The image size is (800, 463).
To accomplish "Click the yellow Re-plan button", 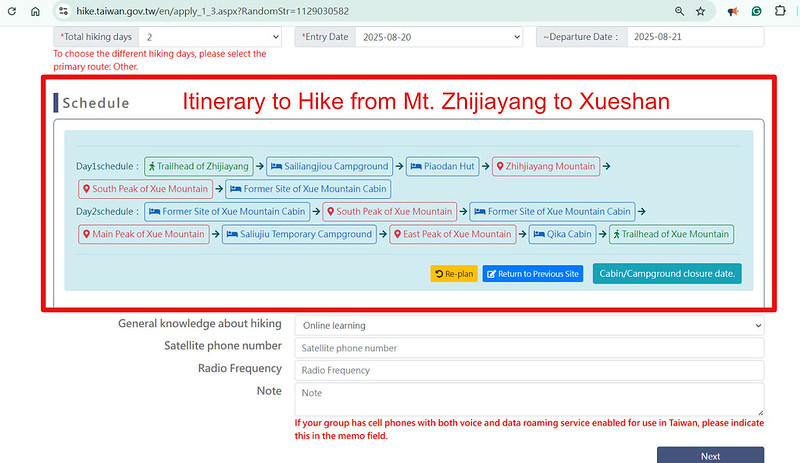I will (454, 273).
